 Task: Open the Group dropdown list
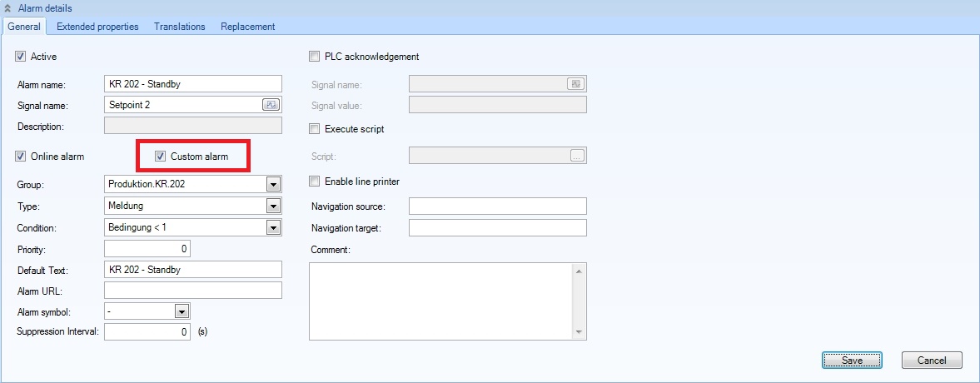coord(272,184)
